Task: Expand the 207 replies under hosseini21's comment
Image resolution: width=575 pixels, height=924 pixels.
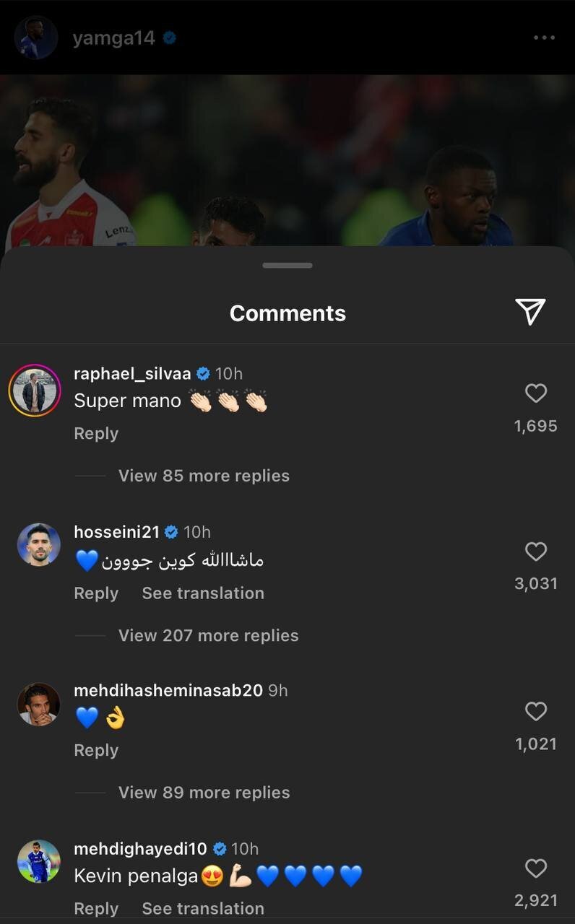Action: 208,635
